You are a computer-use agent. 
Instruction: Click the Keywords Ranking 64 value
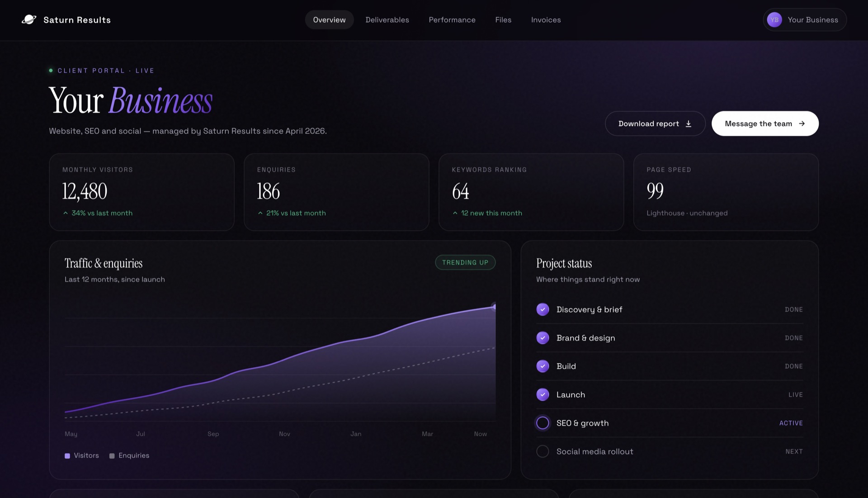point(461,191)
